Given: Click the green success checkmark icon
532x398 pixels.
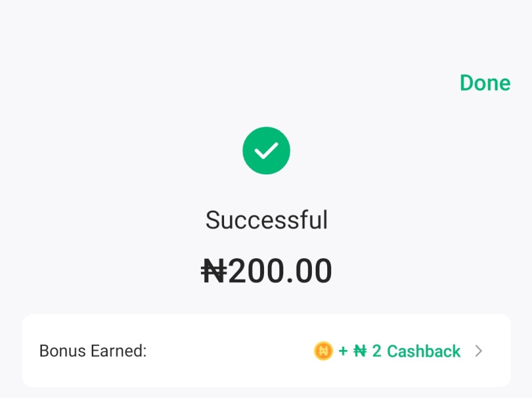Looking at the screenshot, I should [x=266, y=151].
